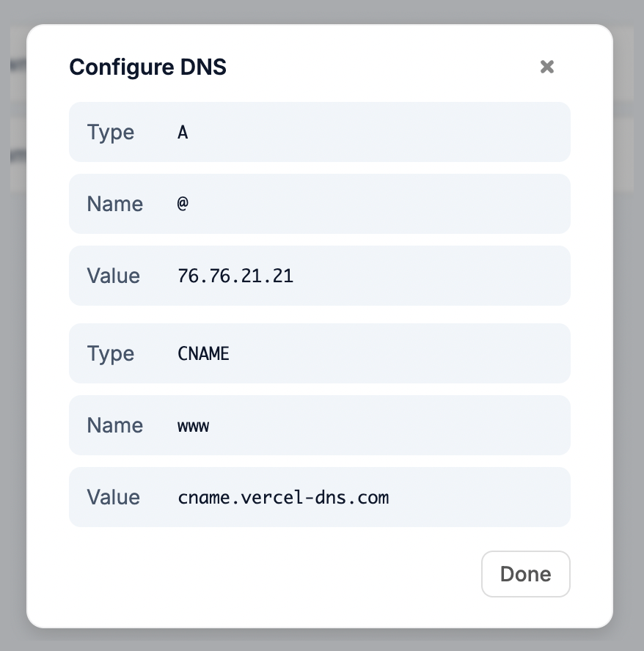Click the Type label beside CNAME
The image size is (644, 651).
coord(111,353)
